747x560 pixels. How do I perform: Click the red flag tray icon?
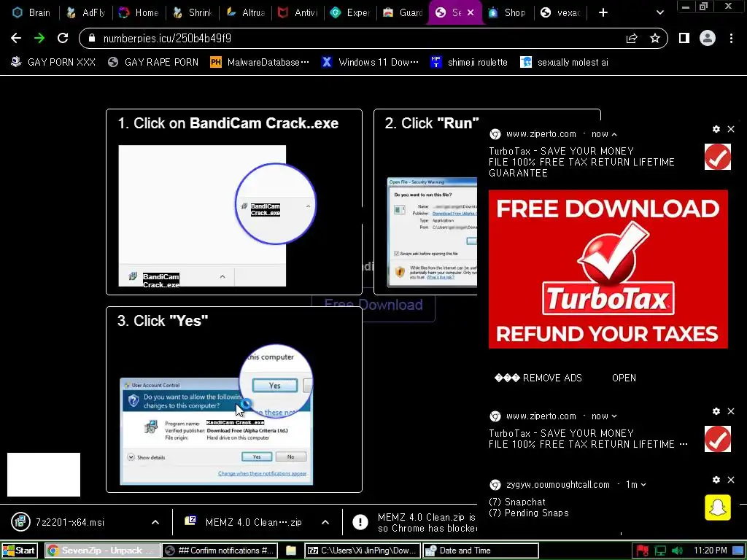pos(643,551)
